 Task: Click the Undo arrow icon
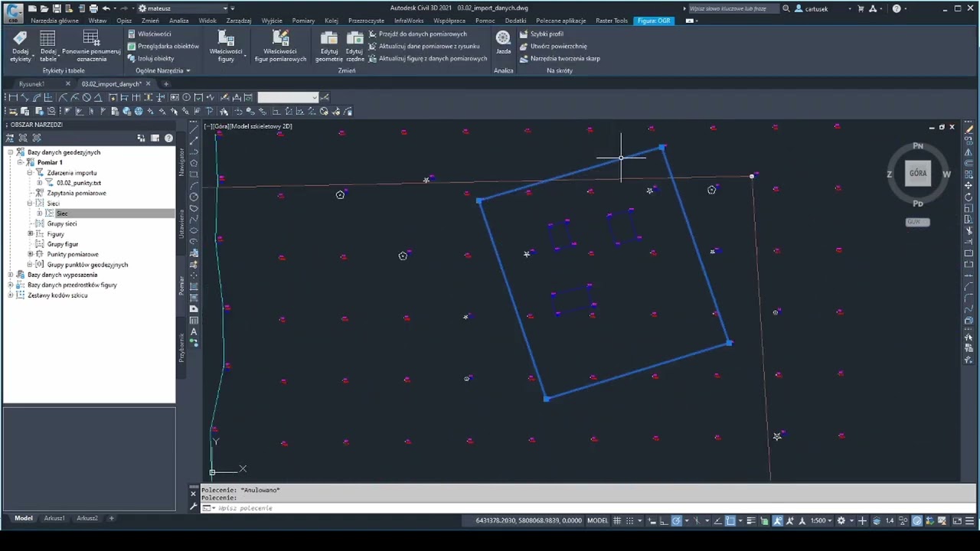click(x=106, y=8)
